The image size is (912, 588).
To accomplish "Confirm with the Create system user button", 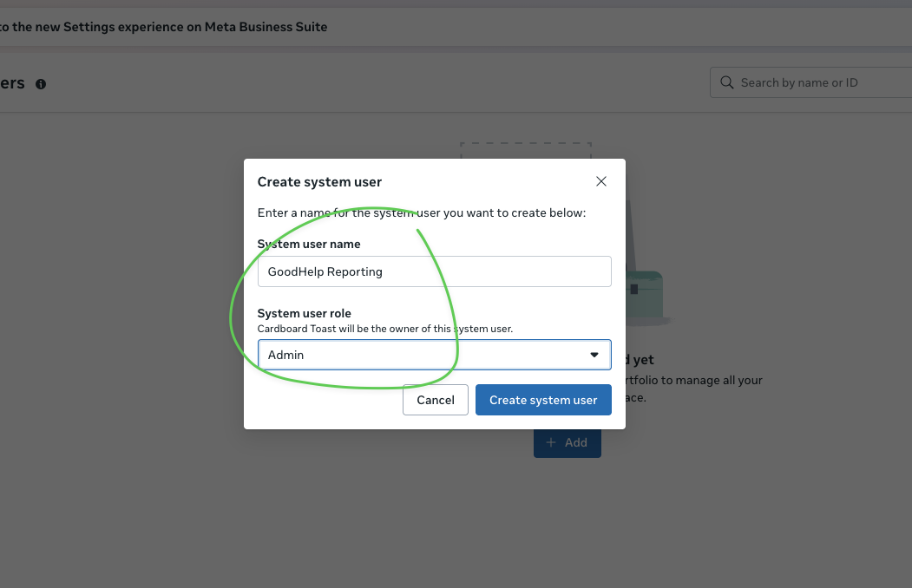I will tap(543, 400).
